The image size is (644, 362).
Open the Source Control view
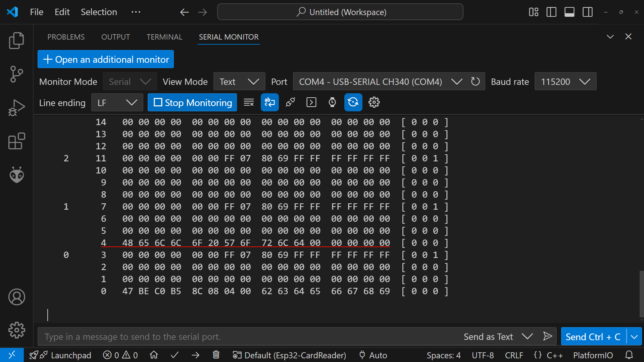[16, 74]
